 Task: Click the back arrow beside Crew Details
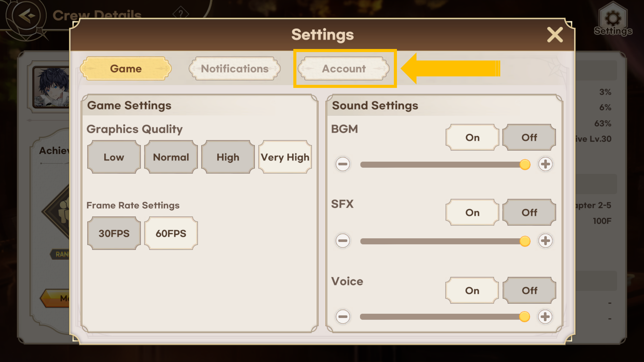(26, 16)
